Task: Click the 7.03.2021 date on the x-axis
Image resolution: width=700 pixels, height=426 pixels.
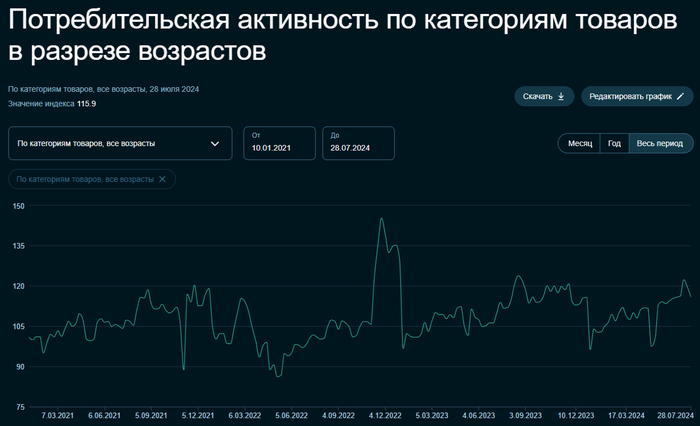Action: pyautogui.click(x=56, y=414)
